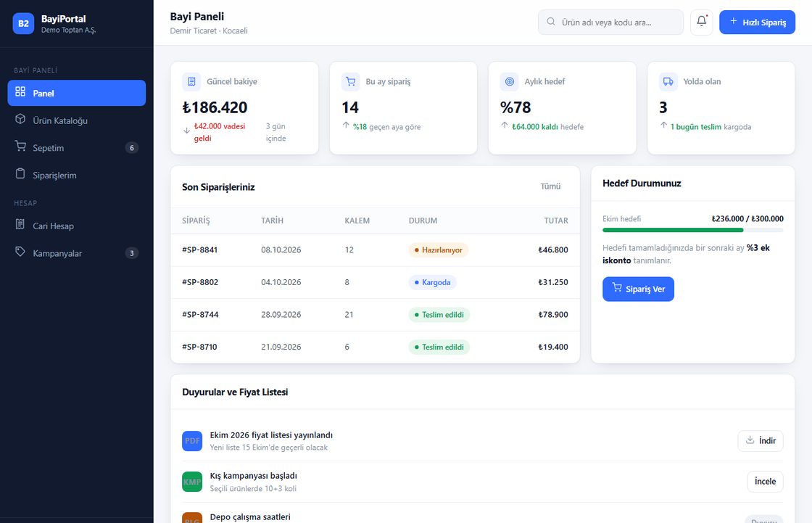The height and width of the screenshot is (523, 812).
Task: Click the Güncel bakiye receipt icon
Action: pos(191,81)
